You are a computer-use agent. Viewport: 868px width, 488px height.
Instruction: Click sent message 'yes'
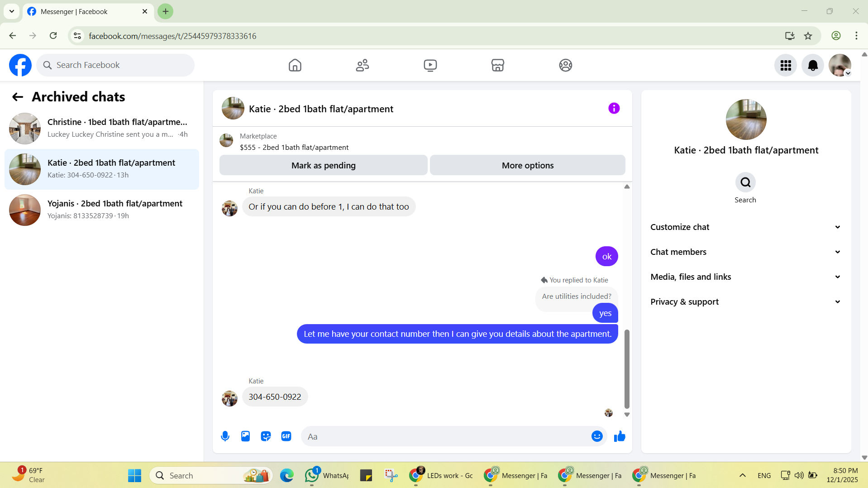click(605, 313)
